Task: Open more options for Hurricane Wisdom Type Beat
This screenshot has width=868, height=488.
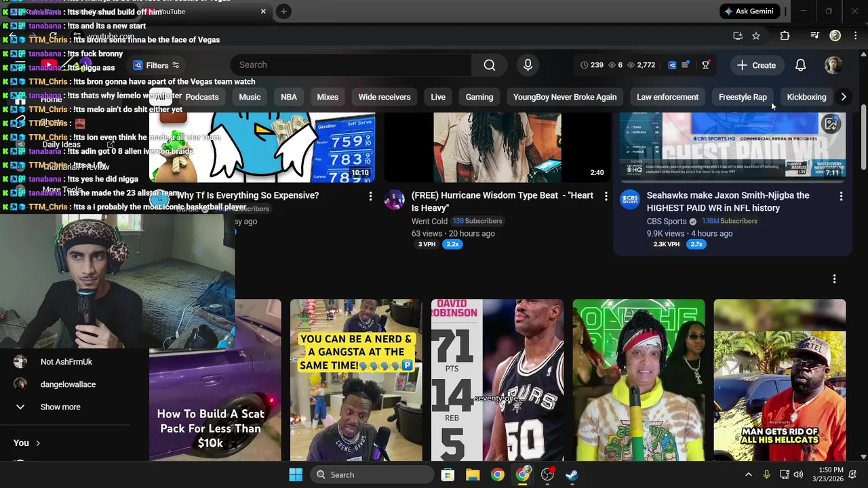Action: click(x=606, y=196)
